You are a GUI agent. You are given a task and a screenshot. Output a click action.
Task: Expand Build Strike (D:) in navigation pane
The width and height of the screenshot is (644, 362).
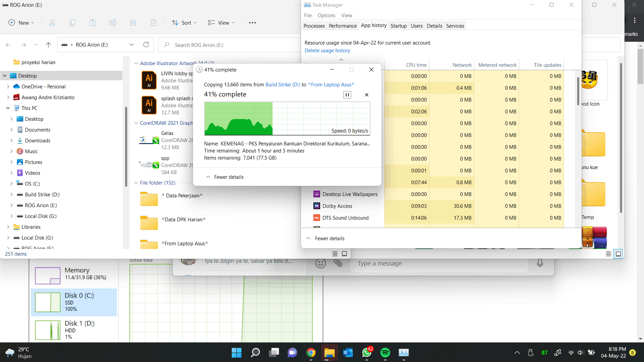click(11, 195)
